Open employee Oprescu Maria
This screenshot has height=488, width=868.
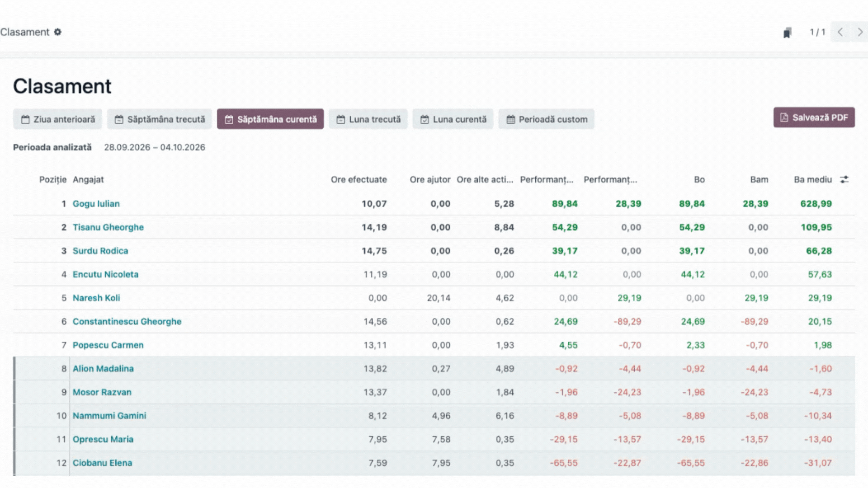pos(103,439)
